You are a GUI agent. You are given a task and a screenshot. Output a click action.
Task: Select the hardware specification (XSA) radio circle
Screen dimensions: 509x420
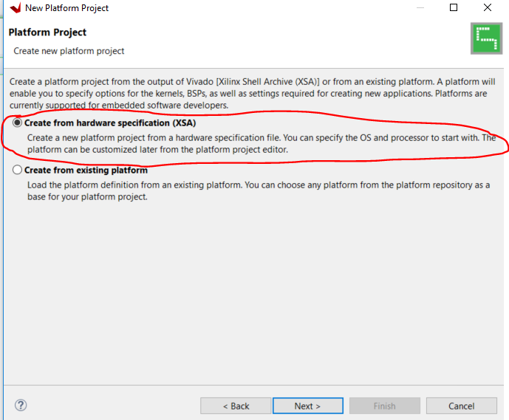click(18, 123)
